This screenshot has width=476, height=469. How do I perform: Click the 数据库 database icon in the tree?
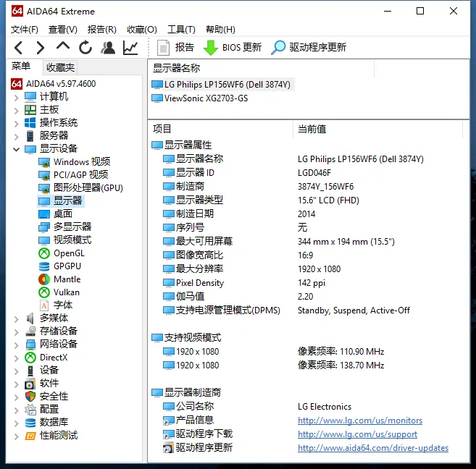pyautogui.click(x=30, y=423)
